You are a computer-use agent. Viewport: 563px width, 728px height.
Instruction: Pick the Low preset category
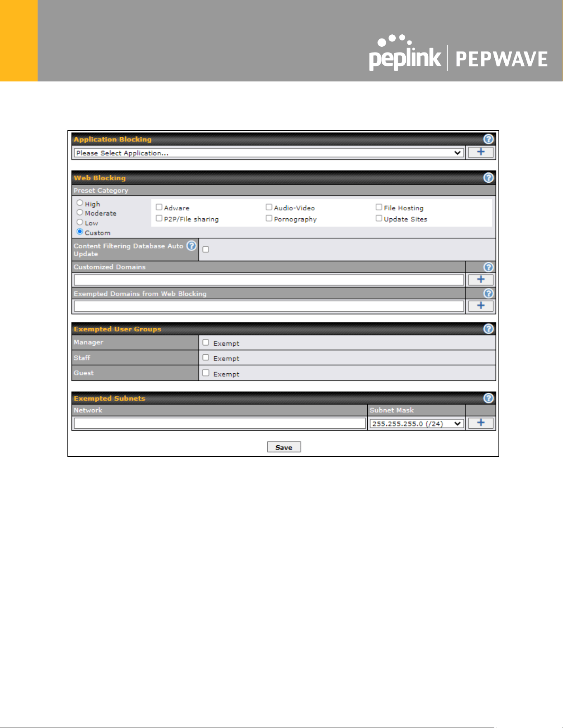[x=80, y=222]
